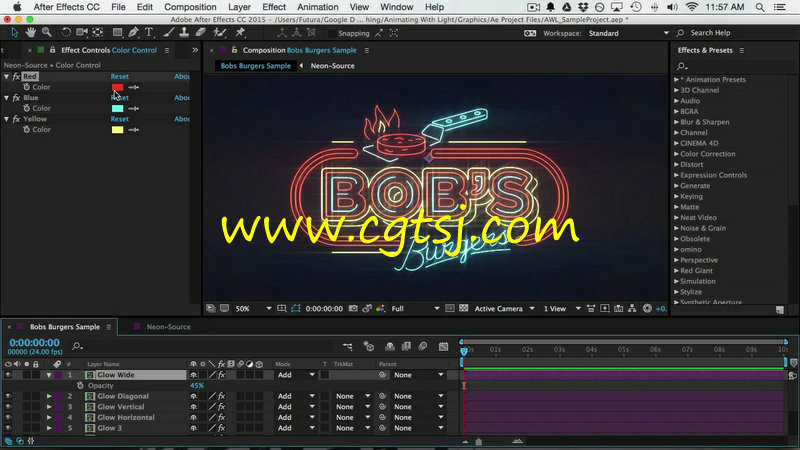This screenshot has height=450, width=800.
Task: Toggle transparency grid in viewer
Action: tap(463, 309)
